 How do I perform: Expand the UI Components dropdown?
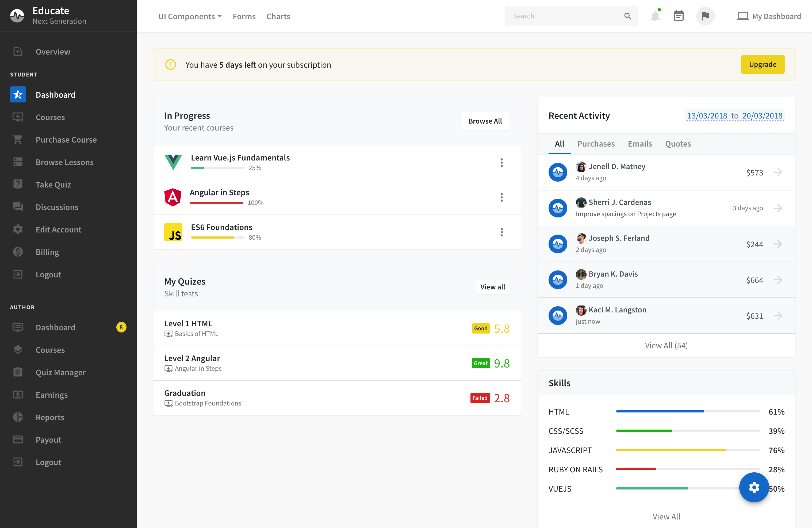[190, 16]
